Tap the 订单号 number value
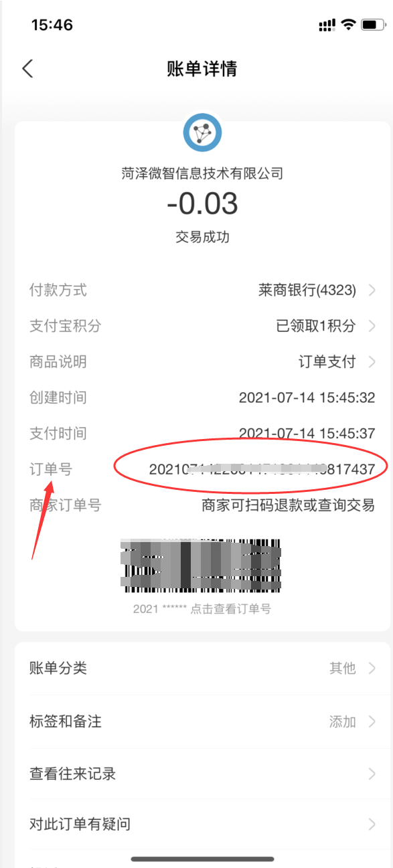The width and height of the screenshot is (393, 868). coord(262,469)
